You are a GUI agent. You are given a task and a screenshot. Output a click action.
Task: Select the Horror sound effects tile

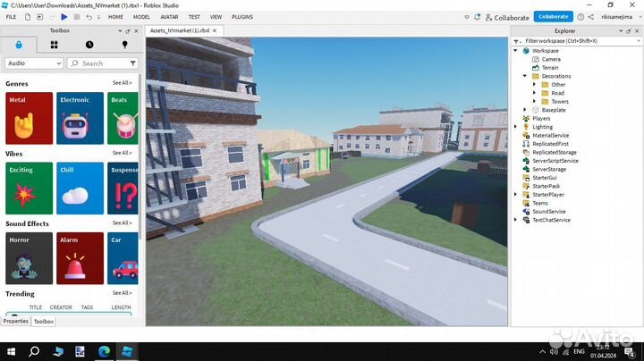tap(29, 258)
